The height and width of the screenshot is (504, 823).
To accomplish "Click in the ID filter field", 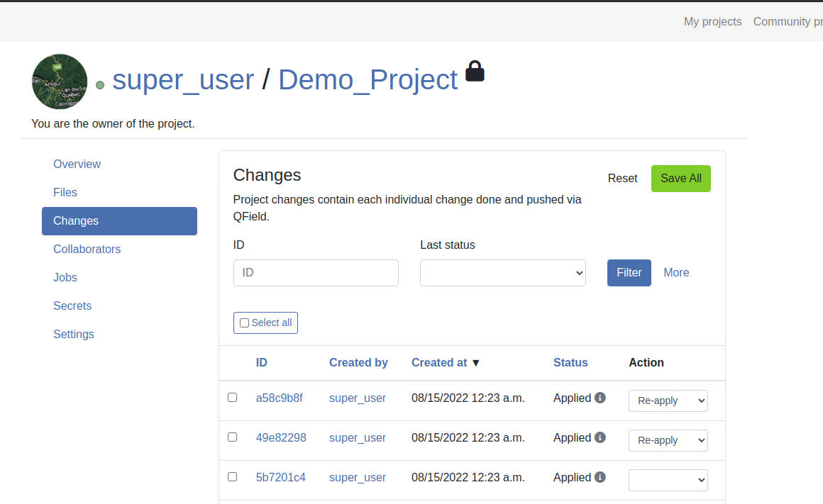I will [x=316, y=273].
